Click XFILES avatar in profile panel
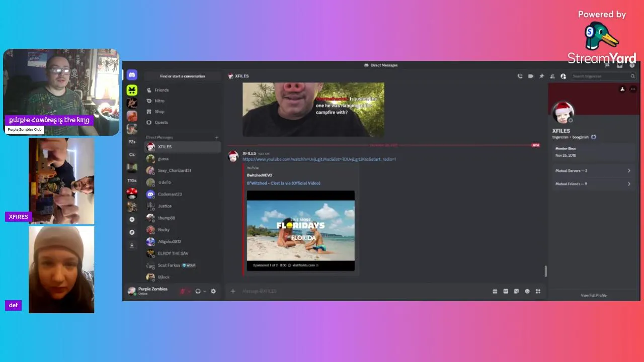This screenshot has height=362, width=644. tap(562, 113)
